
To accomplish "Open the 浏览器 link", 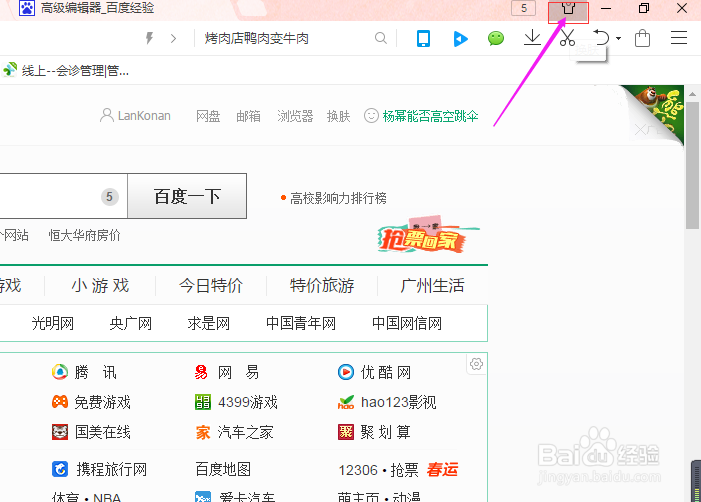I will coord(295,116).
